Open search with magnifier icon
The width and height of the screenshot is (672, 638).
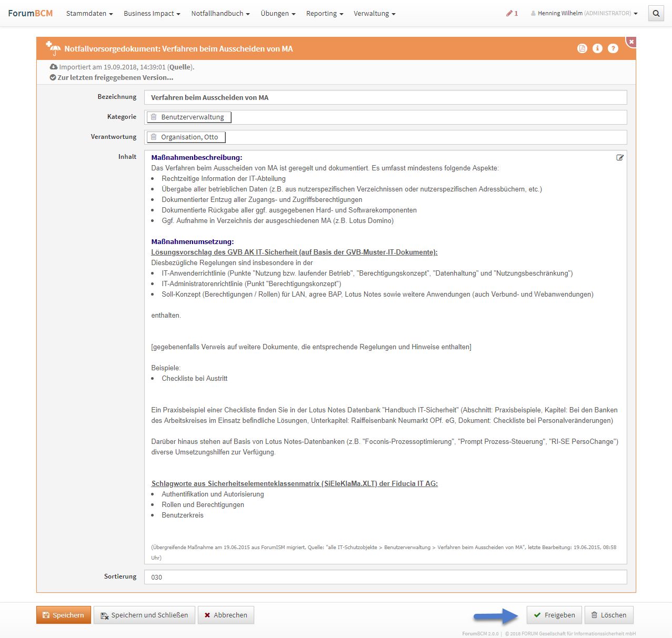tap(656, 13)
